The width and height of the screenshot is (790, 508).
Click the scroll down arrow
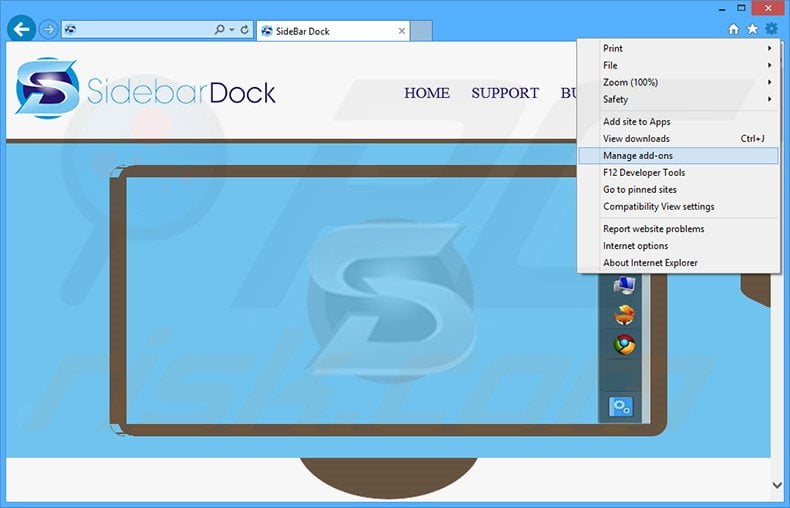[777, 485]
